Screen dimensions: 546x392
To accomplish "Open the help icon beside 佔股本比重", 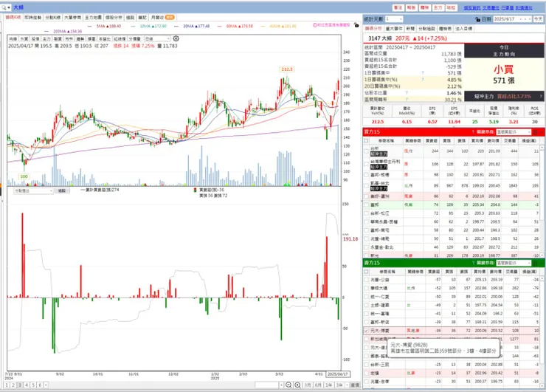I will tap(407, 93).
